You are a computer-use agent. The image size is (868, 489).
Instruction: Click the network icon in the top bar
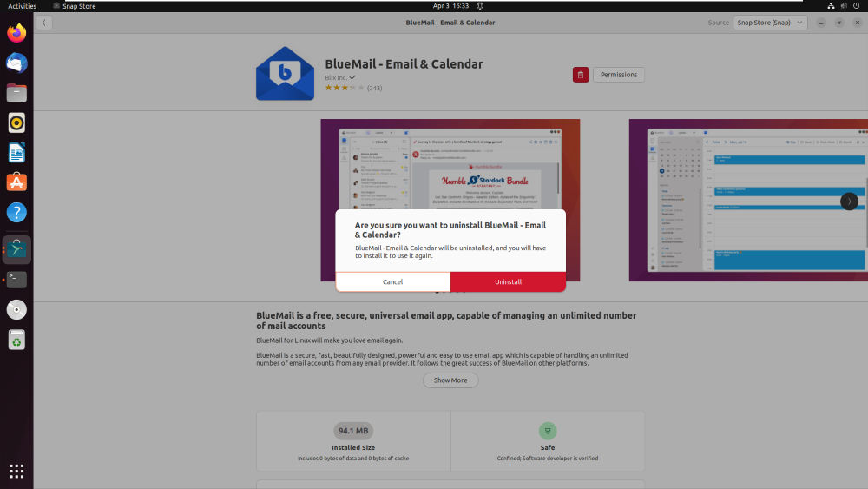point(831,6)
